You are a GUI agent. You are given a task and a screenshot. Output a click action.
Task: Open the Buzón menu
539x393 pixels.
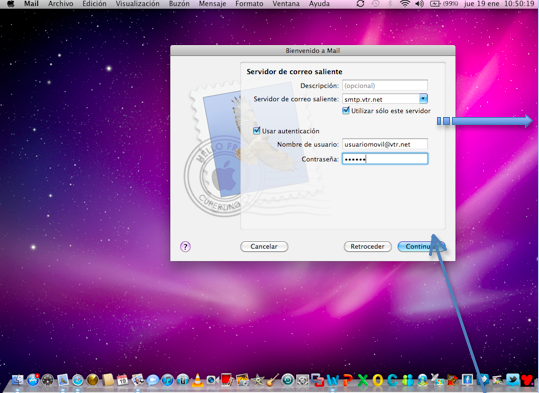[x=179, y=4]
